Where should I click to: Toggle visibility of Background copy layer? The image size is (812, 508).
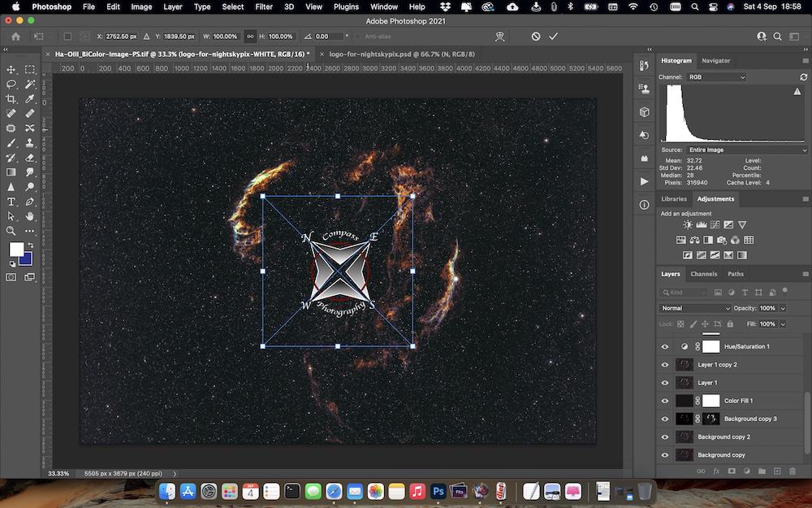665,455
